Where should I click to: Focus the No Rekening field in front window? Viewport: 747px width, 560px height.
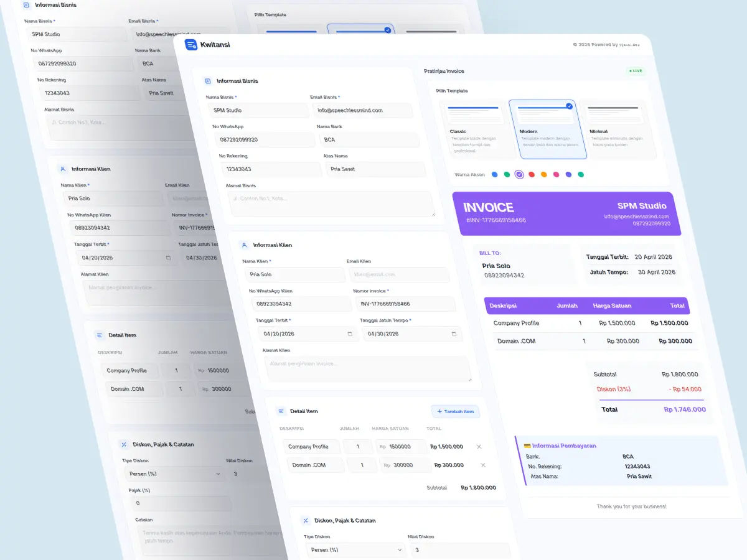coord(272,169)
